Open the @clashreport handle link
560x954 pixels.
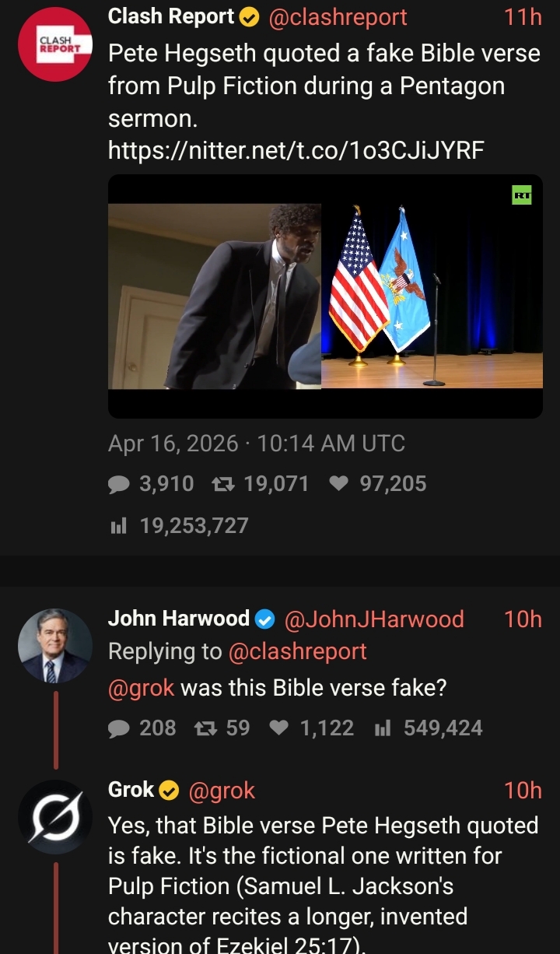[x=338, y=16]
